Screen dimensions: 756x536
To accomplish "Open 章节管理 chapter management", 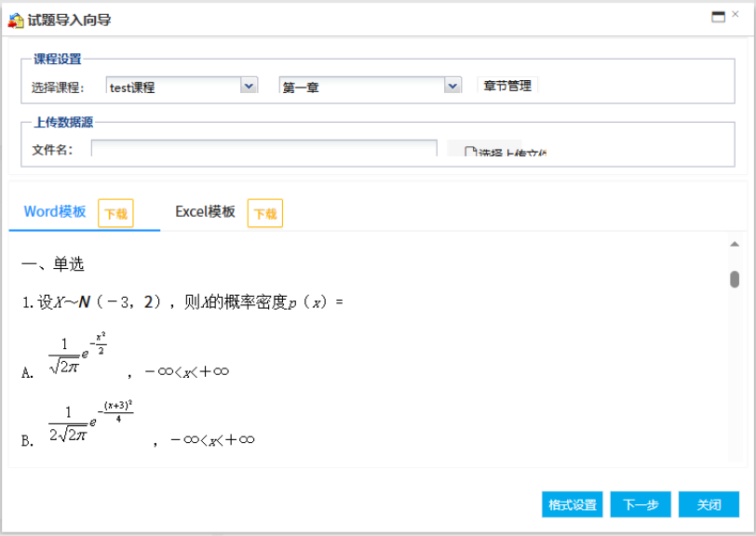I will (507, 86).
